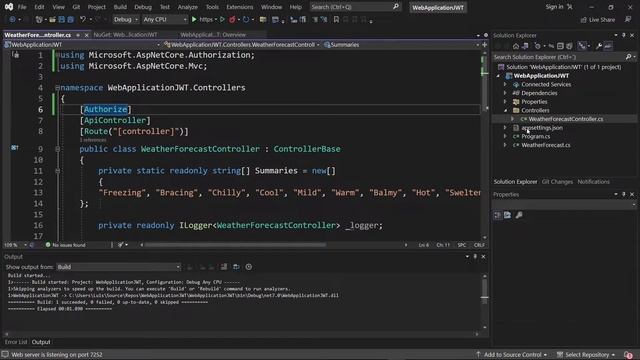The image size is (640, 360).
Task: Expand the Connected Services node
Action: [x=505, y=84]
